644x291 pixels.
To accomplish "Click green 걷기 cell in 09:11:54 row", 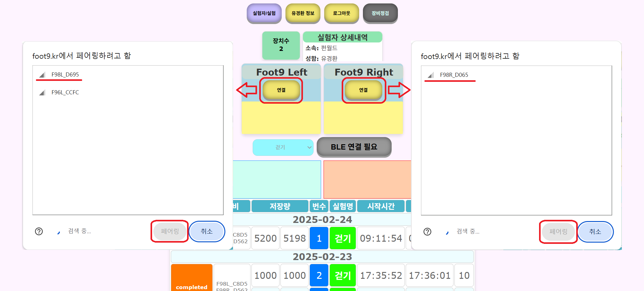I will click(x=343, y=238).
